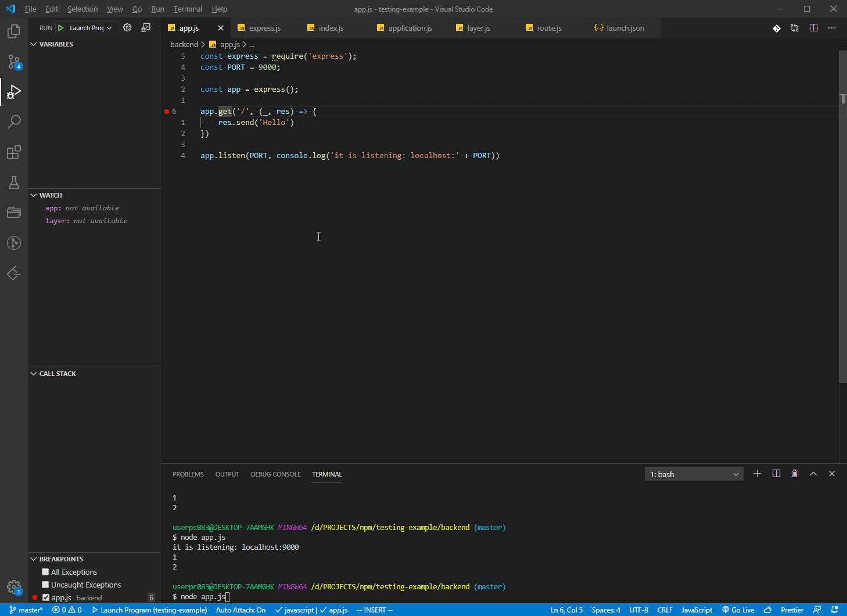Enable Uncaught Exceptions checkbox
847x616 pixels.
tap(45, 585)
